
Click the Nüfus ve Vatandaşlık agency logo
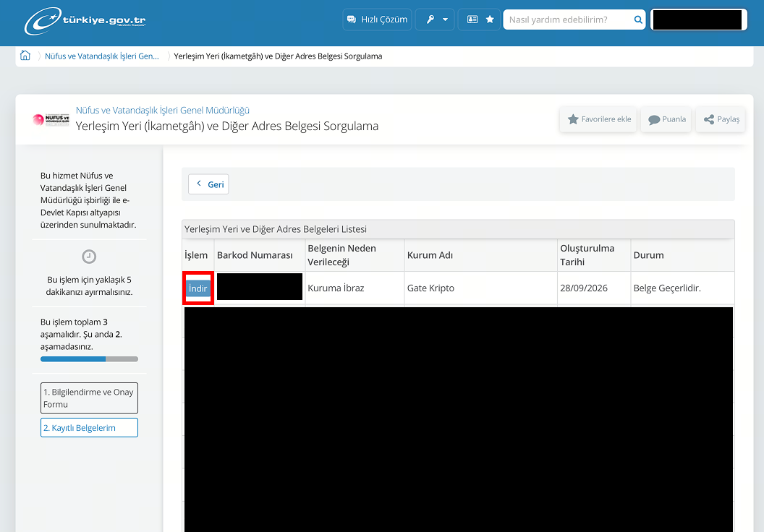pos(51,119)
